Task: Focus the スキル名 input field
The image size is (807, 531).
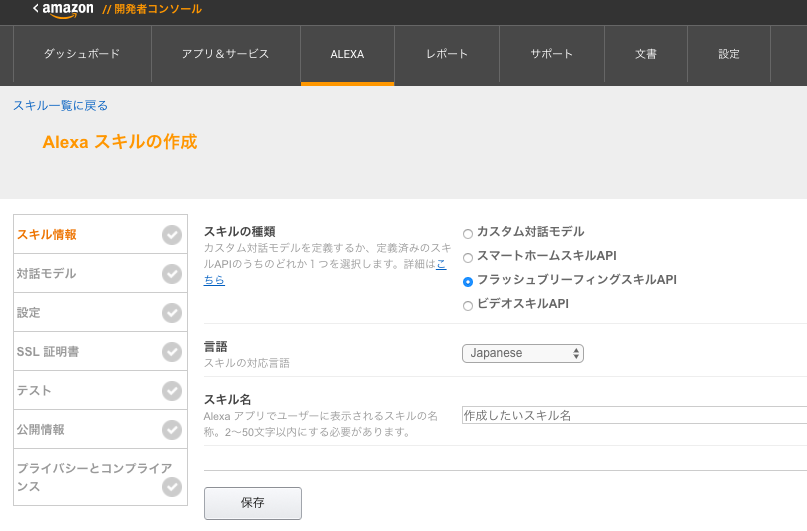Action: tap(635, 415)
